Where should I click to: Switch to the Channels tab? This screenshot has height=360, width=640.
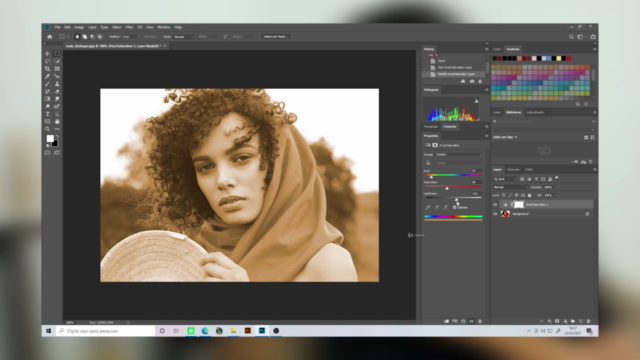[513, 170]
